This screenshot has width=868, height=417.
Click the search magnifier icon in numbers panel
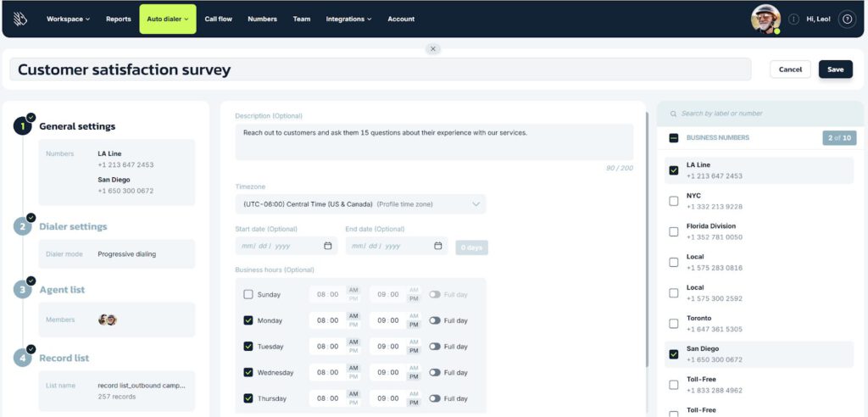673,114
